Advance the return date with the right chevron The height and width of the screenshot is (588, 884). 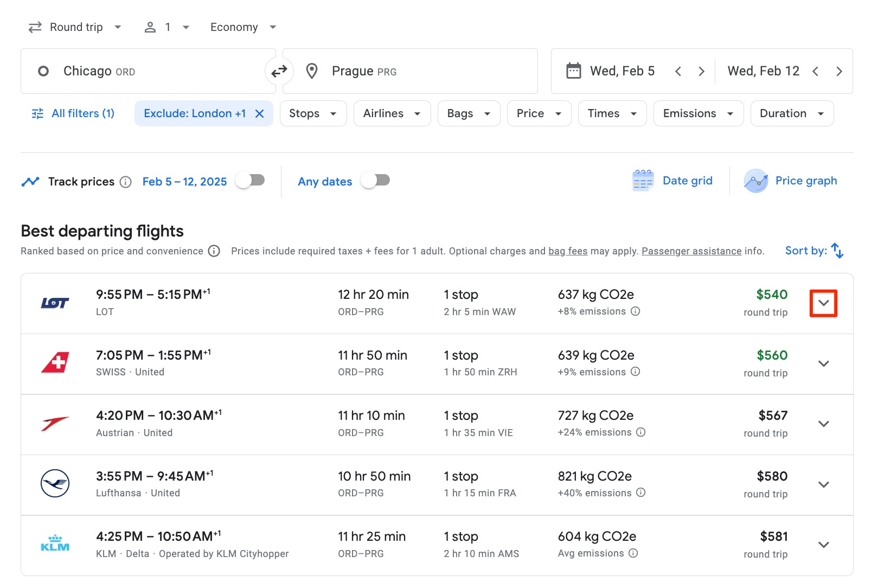[839, 71]
